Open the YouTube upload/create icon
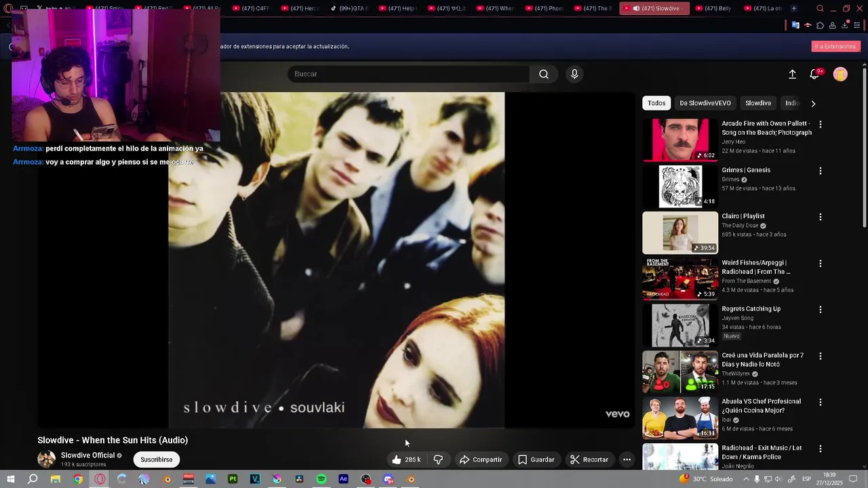 coord(792,75)
